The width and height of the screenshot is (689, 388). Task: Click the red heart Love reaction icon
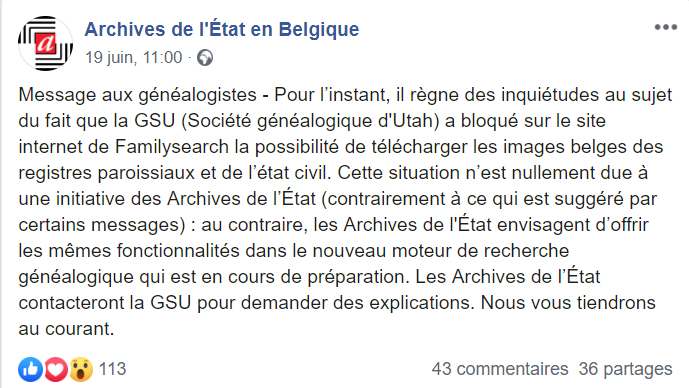click(56, 369)
